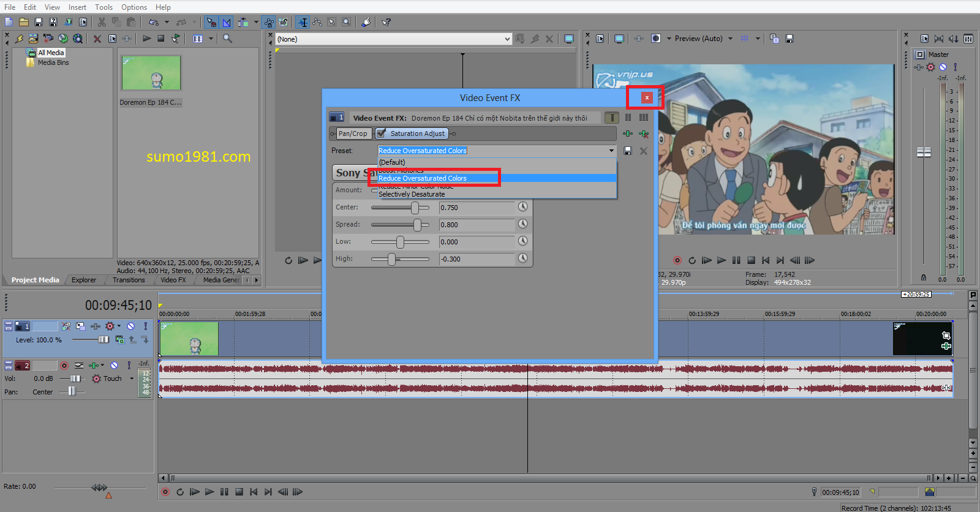The height and width of the screenshot is (512, 980).
Task: Select the Zoom edit tool icon
Action: (x=346, y=22)
